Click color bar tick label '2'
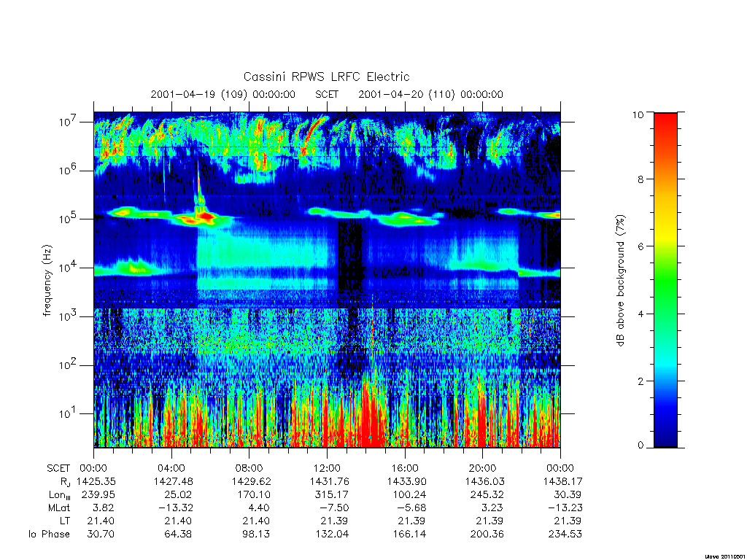Image resolution: width=747 pixels, height=560 pixels. (x=640, y=381)
